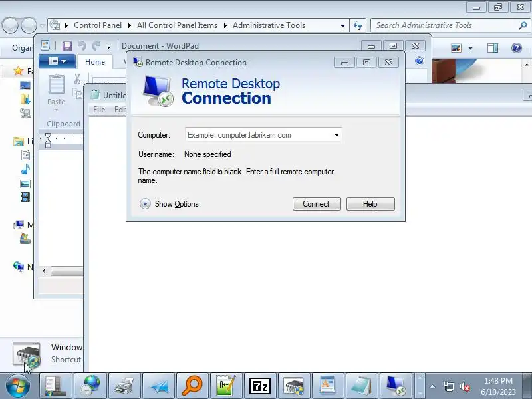Click the Notepad icon in its title bar
This screenshot has height=399, width=532.
(96, 95)
